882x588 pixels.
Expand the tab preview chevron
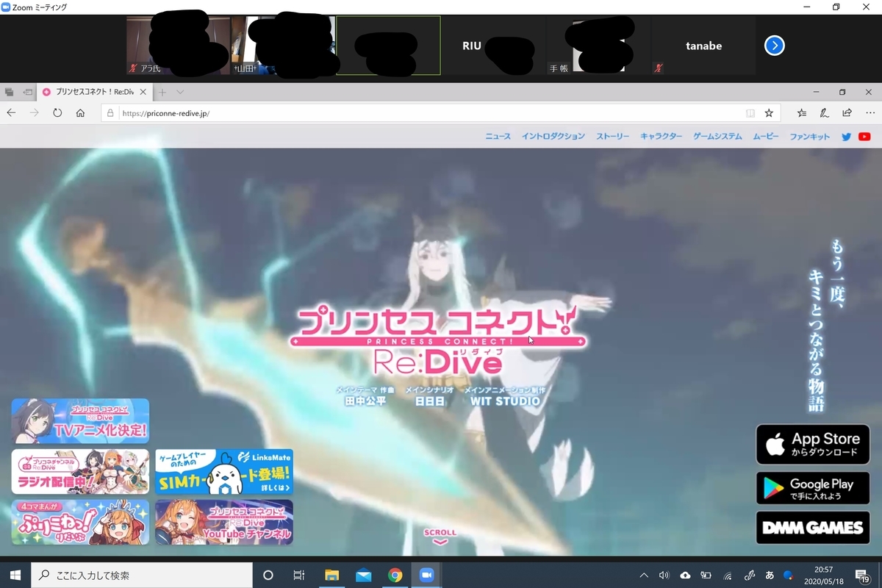coord(180,92)
